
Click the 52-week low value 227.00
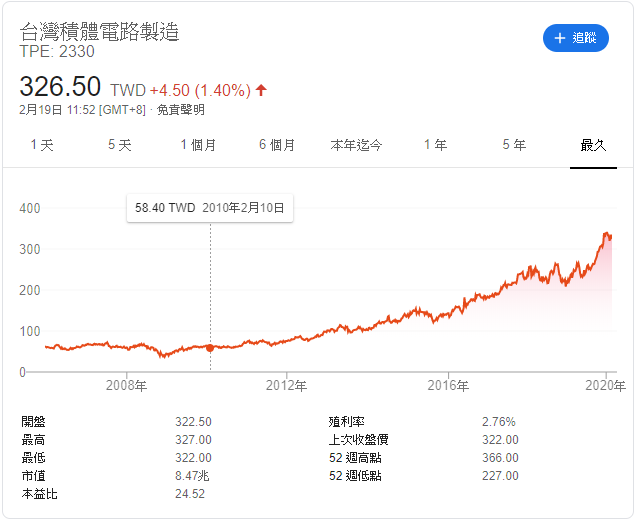tap(500, 476)
